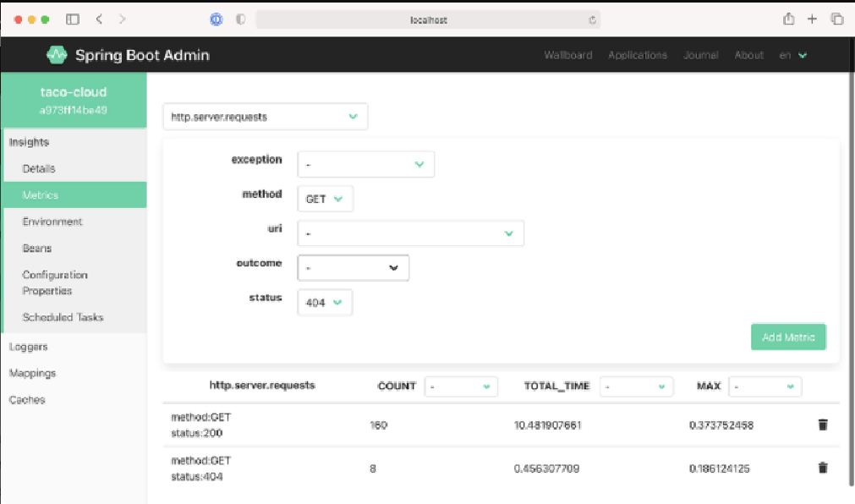Image resolution: width=855 pixels, height=504 pixels.
Task: Click the Spring Boot Admin title link
Action: coord(142,55)
